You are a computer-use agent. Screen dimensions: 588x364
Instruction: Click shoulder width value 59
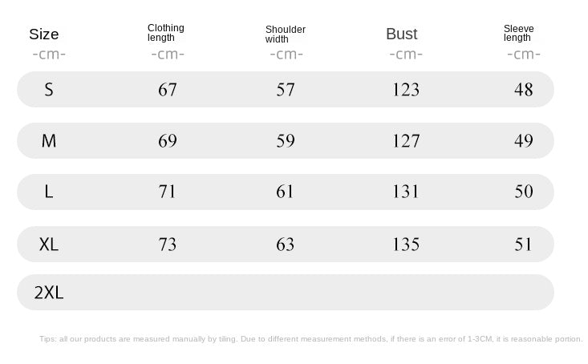[x=286, y=141]
